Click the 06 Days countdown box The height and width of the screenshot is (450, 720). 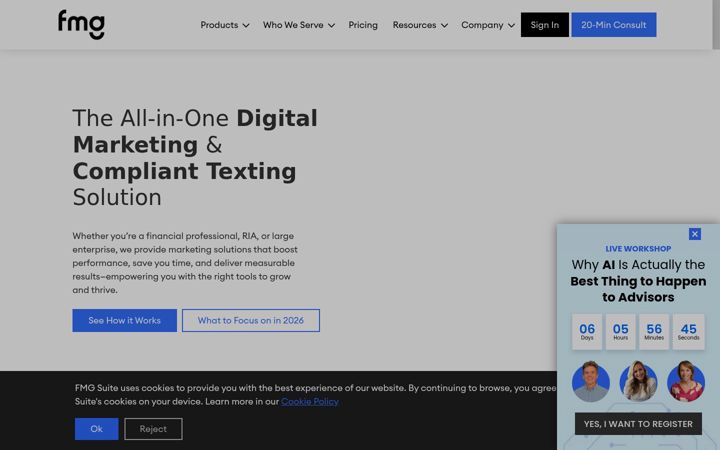(x=587, y=332)
